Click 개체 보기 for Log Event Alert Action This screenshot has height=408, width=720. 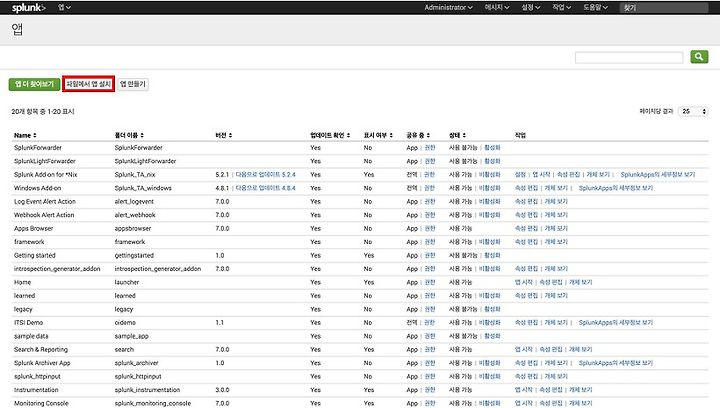click(556, 201)
